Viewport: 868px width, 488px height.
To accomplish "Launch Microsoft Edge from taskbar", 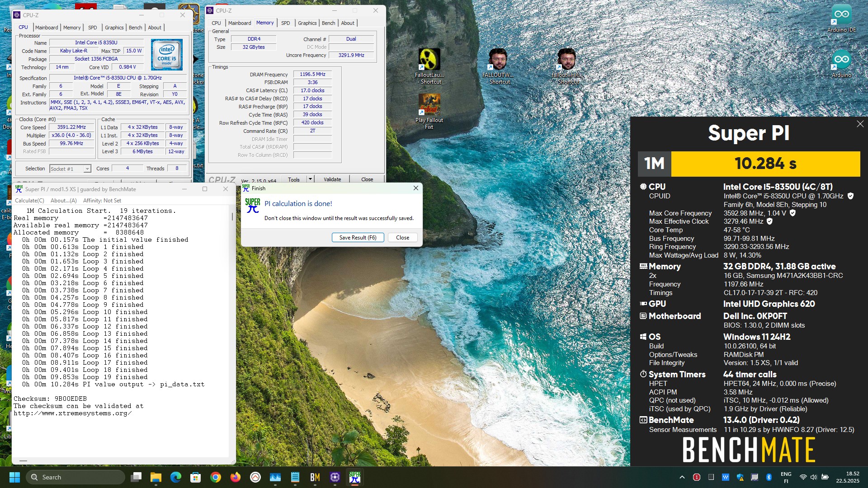I will [x=176, y=477].
